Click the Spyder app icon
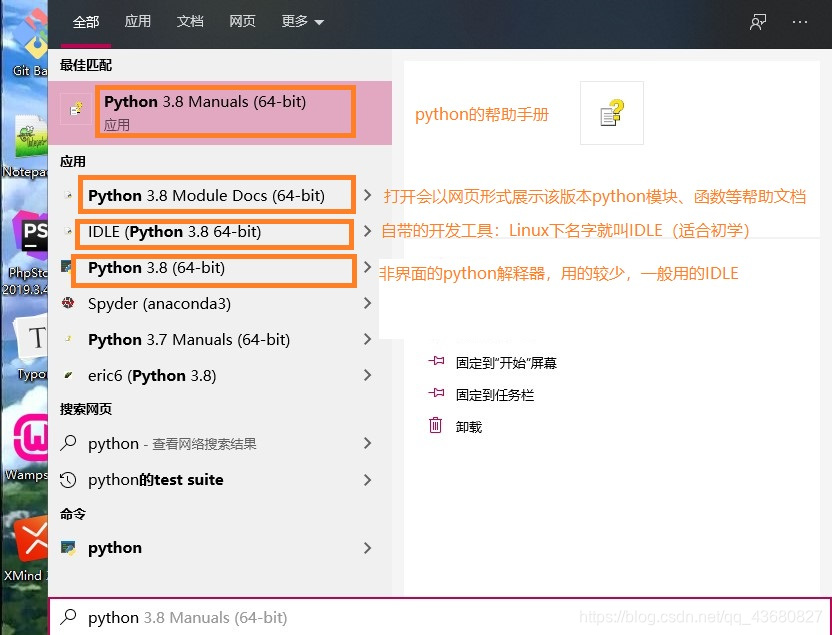The image size is (832, 635). (68, 303)
